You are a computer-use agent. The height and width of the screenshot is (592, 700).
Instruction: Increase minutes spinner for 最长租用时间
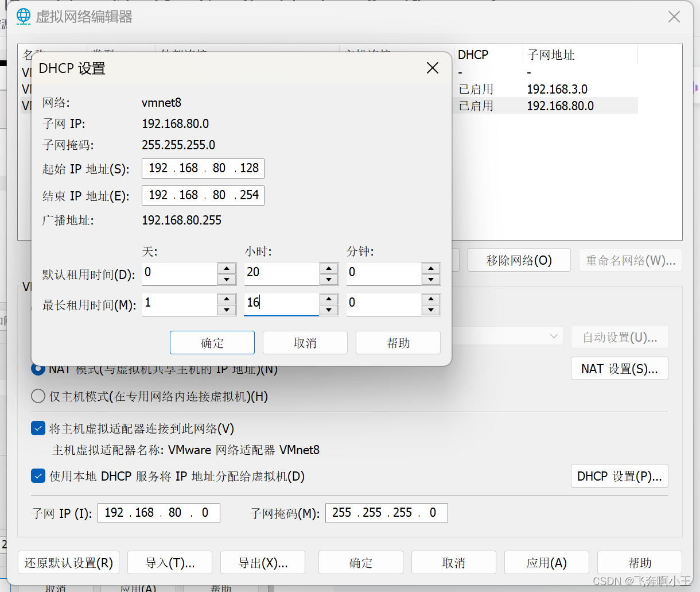coord(431,299)
